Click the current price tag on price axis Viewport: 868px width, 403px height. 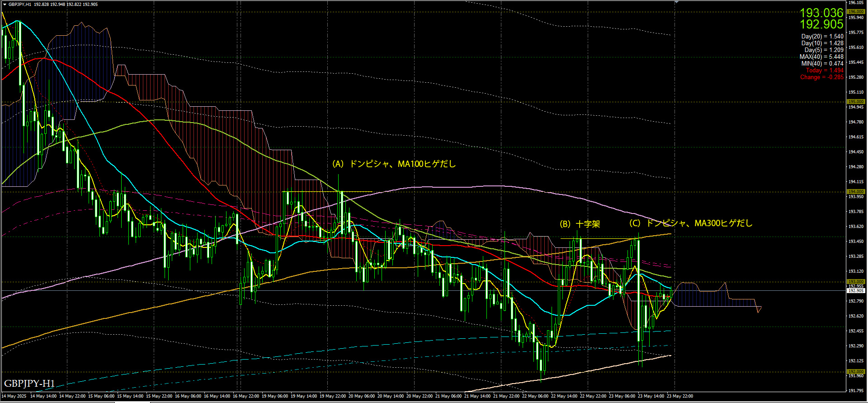click(x=855, y=291)
